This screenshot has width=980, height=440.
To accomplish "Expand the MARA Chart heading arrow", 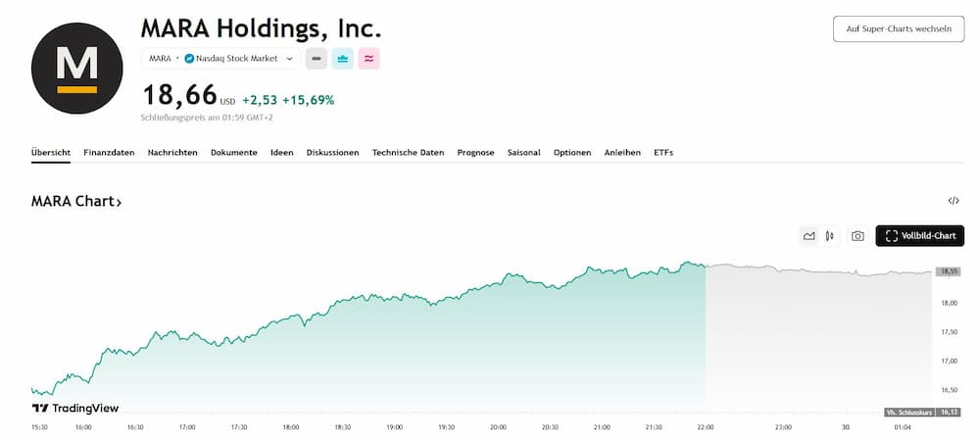I will pyautogui.click(x=119, y=202).
